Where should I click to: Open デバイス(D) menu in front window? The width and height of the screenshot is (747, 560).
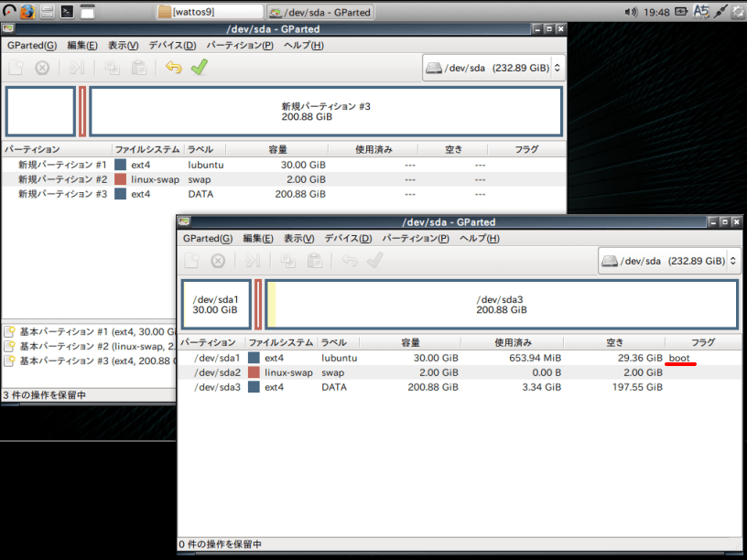[348, 238]
